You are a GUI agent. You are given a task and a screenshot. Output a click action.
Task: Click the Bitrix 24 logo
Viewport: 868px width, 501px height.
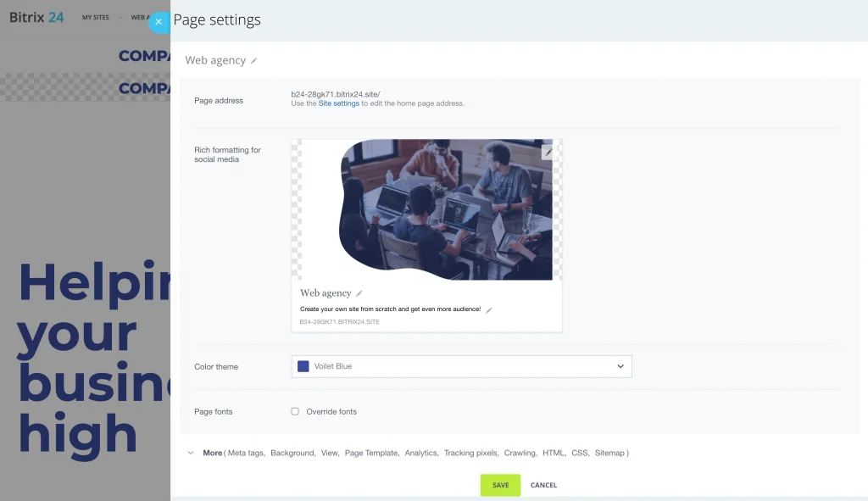36,17
